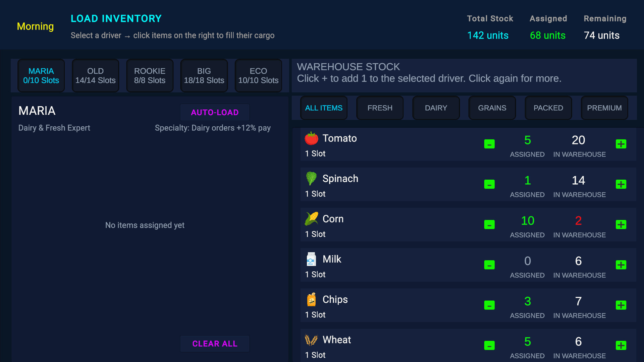Increase Milk assignment with the plus button
This screenshot has width=644, height=362.
pos(621,265)
